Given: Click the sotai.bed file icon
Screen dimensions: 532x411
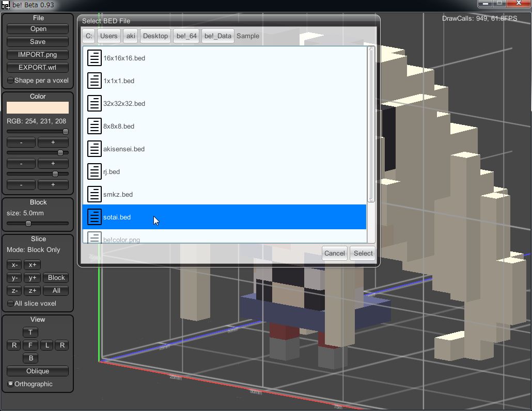Looking at the screenshot, I should pyautogui.click(x=94, y=217).
